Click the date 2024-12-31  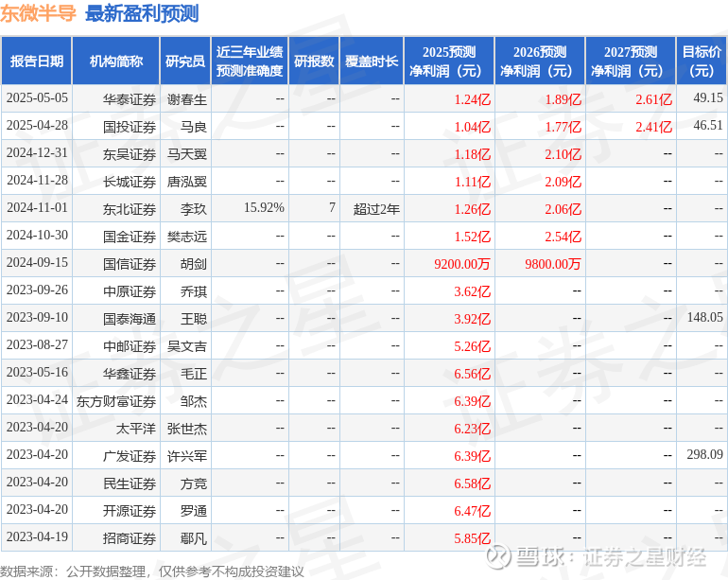point(37,153)
